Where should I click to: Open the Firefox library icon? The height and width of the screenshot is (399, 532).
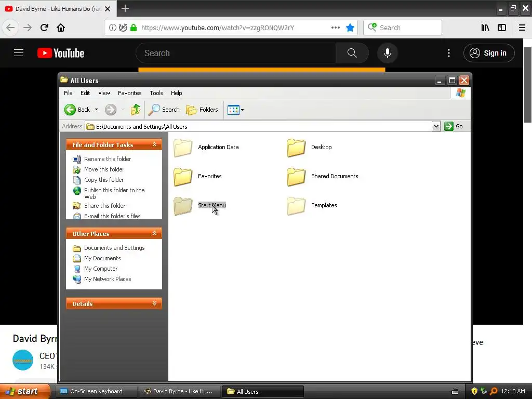[x=486, y=28]
